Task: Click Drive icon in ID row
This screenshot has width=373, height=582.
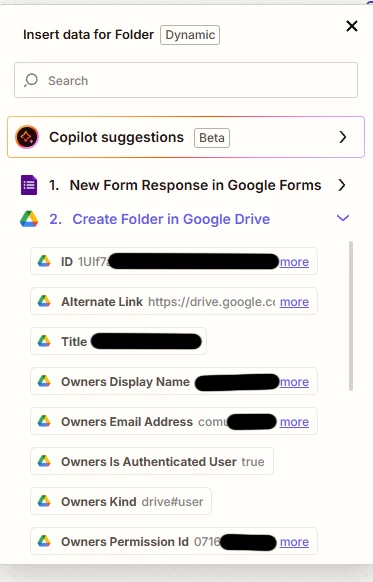Action: pos(44,261)
